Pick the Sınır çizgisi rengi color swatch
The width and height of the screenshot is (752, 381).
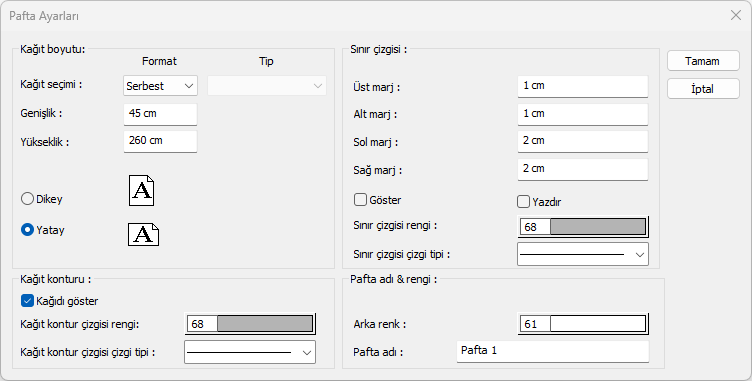pos(583,227)
